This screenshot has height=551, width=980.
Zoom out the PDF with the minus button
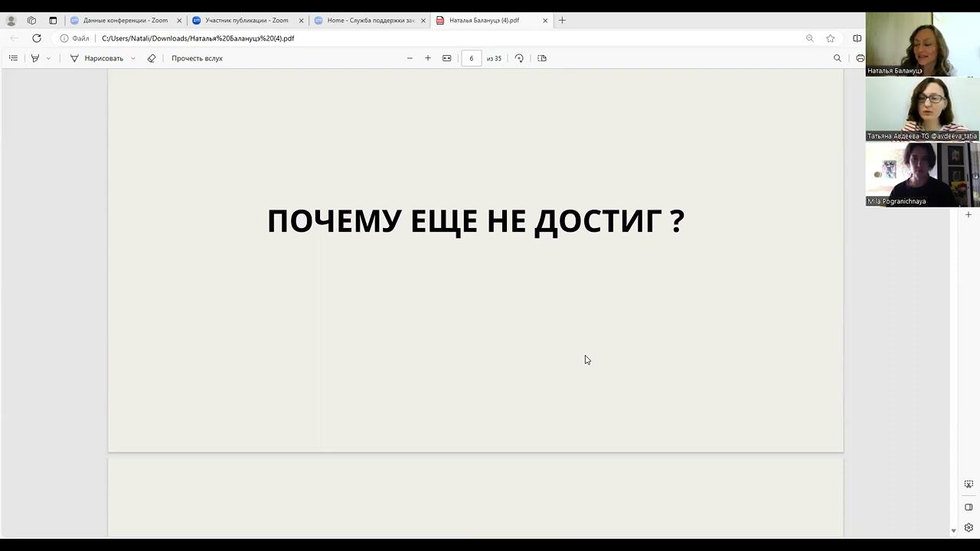(410, 58)
